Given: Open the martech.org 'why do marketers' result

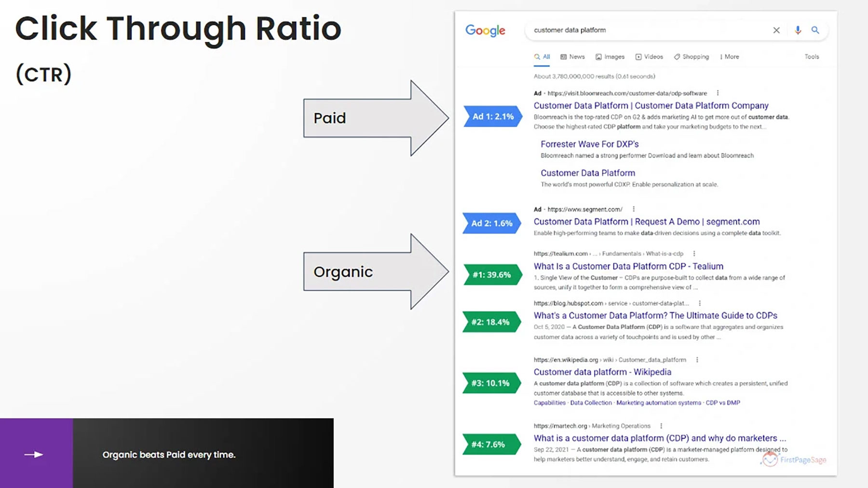Looking at the screenshot, I should click(660, 438).
